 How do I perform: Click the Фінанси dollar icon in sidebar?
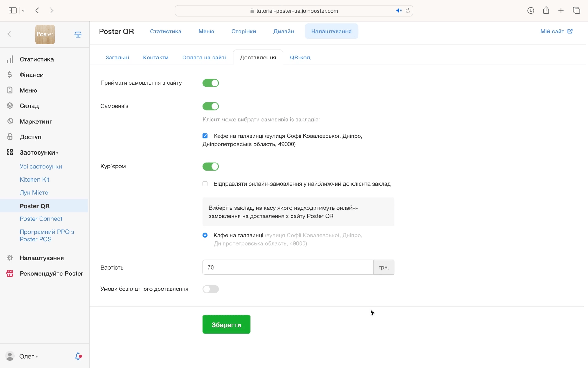point(10,75)
